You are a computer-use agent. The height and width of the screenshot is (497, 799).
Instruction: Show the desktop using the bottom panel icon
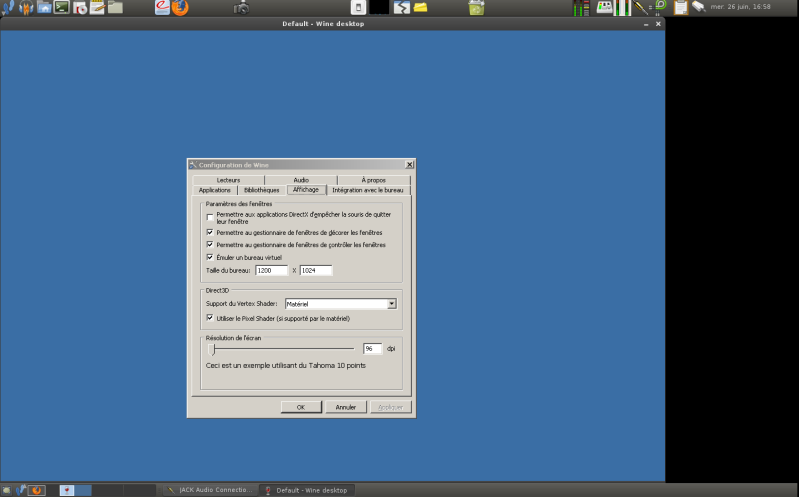pyautogui.click(x=6, y=490)
